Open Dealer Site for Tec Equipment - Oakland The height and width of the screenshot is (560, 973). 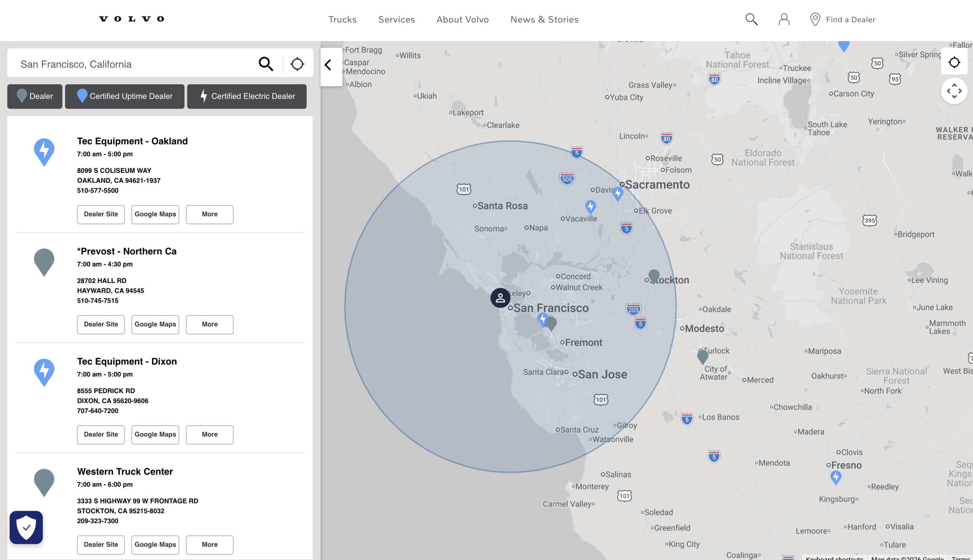point(101,214)
